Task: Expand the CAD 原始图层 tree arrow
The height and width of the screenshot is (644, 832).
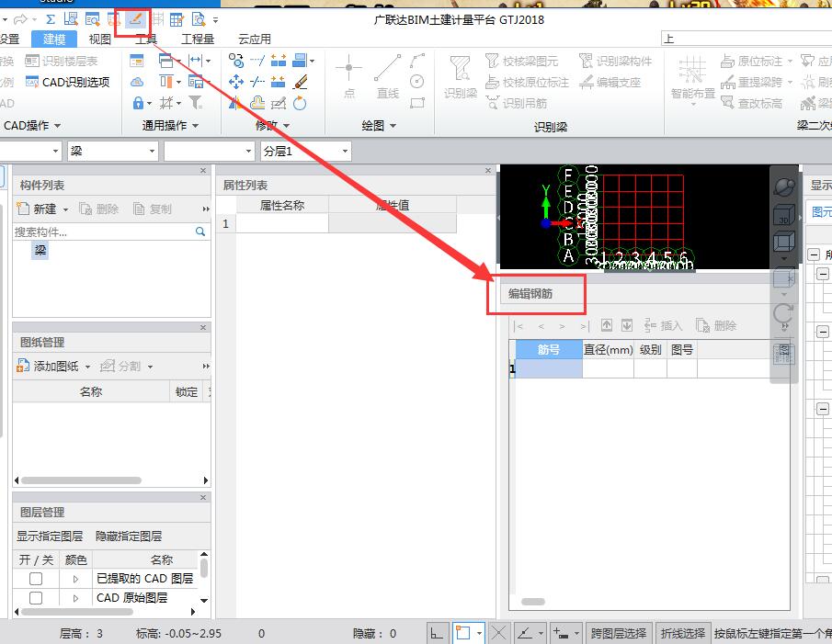Action: click(x=76, y=598)
